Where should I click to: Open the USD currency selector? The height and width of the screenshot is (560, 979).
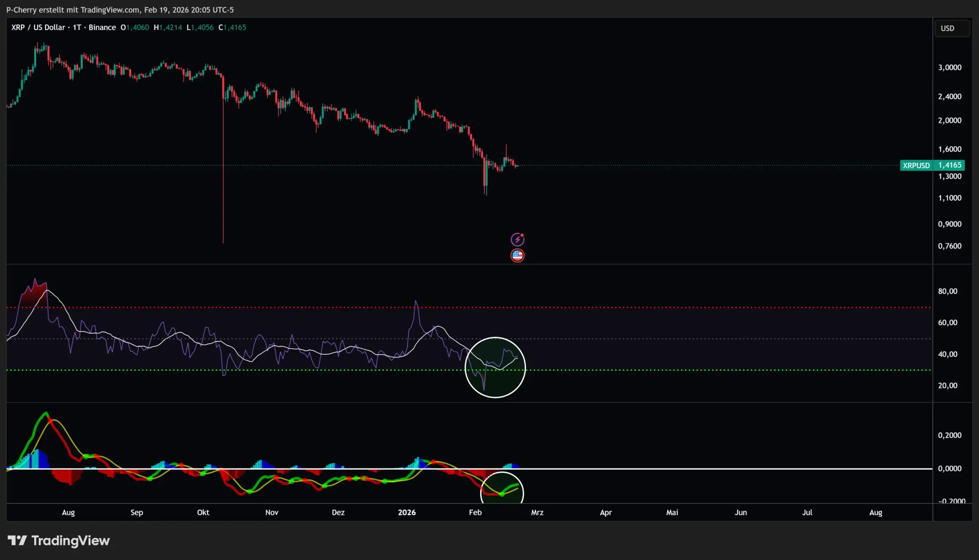point(951,28)
